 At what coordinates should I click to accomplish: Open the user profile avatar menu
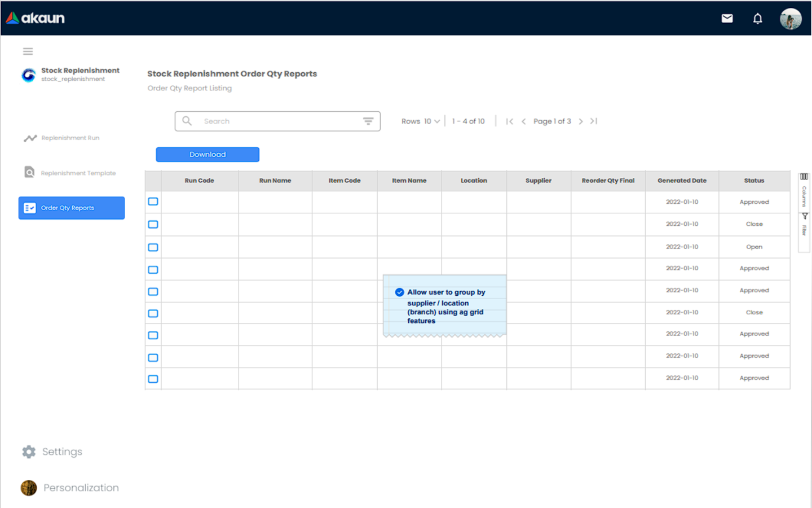pyautogui.click(x=791, y=19)
